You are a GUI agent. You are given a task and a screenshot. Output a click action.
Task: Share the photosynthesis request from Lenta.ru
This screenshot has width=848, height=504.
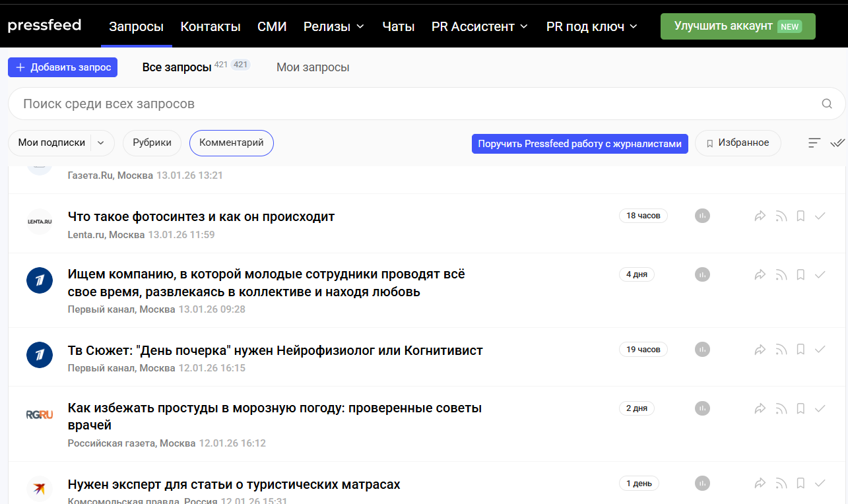coord(760,216)
